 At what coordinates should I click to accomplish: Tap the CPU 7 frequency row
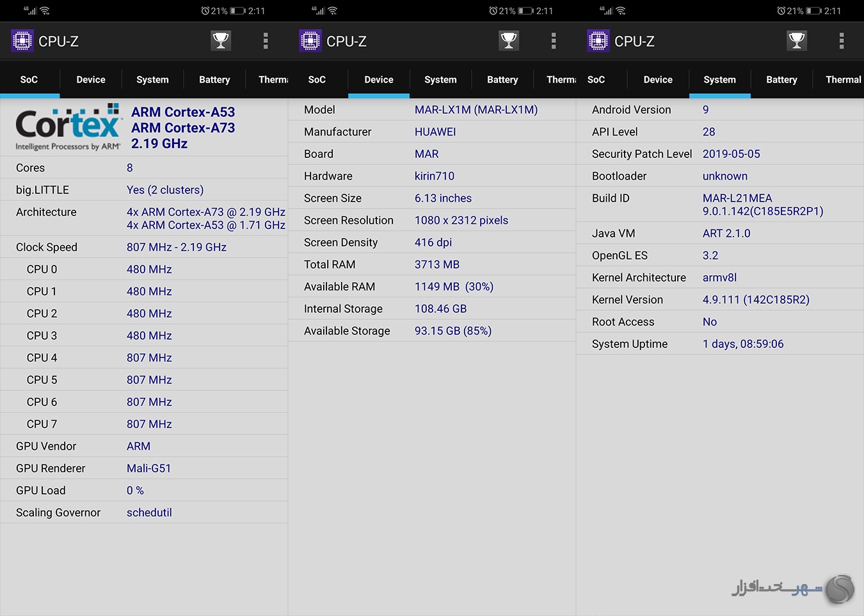(144, 424)
